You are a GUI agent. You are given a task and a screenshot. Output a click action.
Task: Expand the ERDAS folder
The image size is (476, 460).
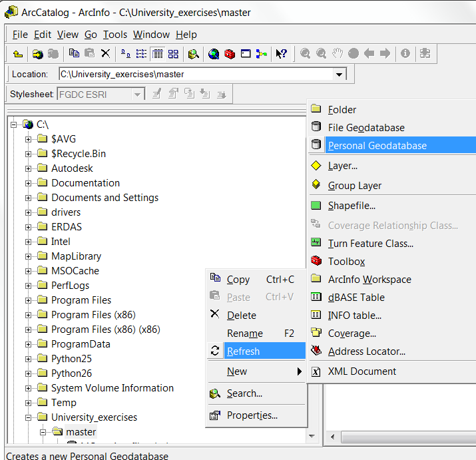pyautogui.click(x=28, y=227)
